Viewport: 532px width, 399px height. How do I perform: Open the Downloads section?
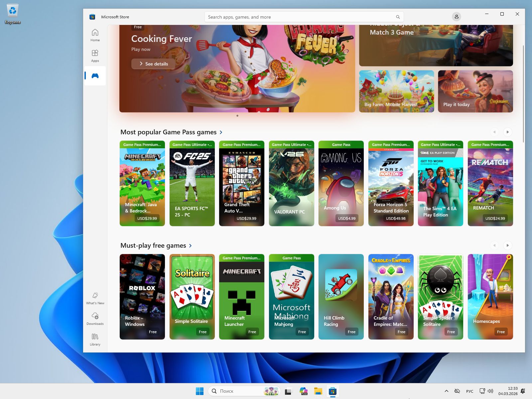[95, 319]
